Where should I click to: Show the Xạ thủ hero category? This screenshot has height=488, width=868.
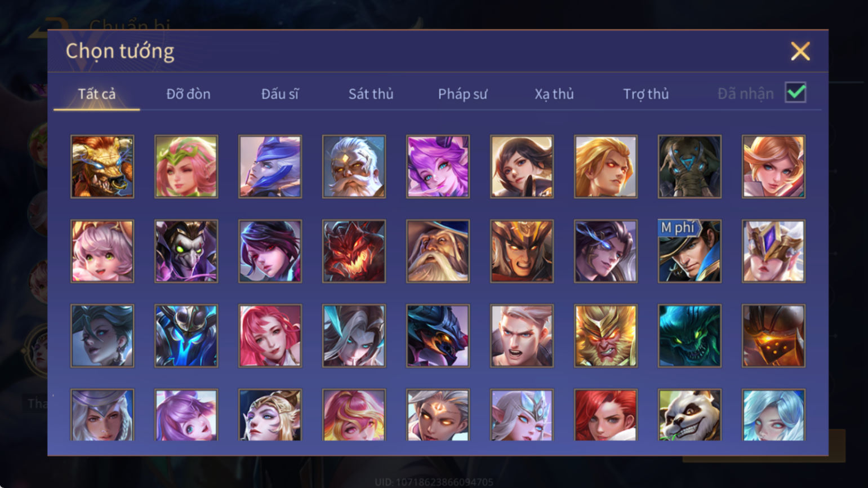coord(554,94)
